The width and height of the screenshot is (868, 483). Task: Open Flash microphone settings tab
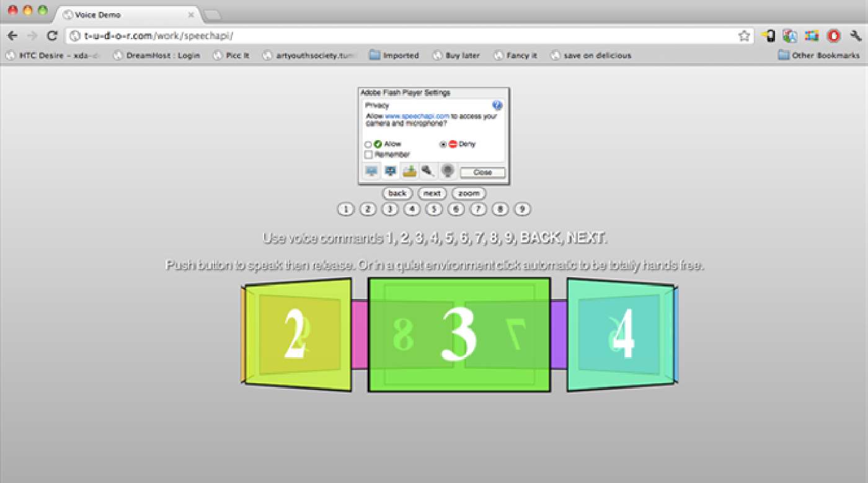tap(427, 171)
